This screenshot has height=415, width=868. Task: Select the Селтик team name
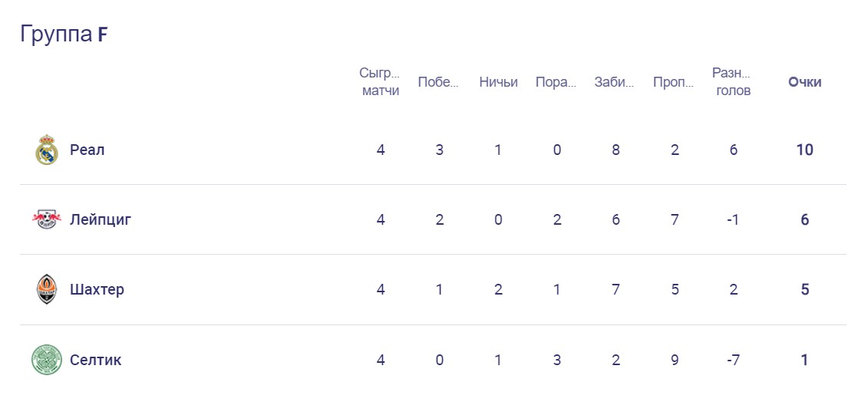point(95,360)
